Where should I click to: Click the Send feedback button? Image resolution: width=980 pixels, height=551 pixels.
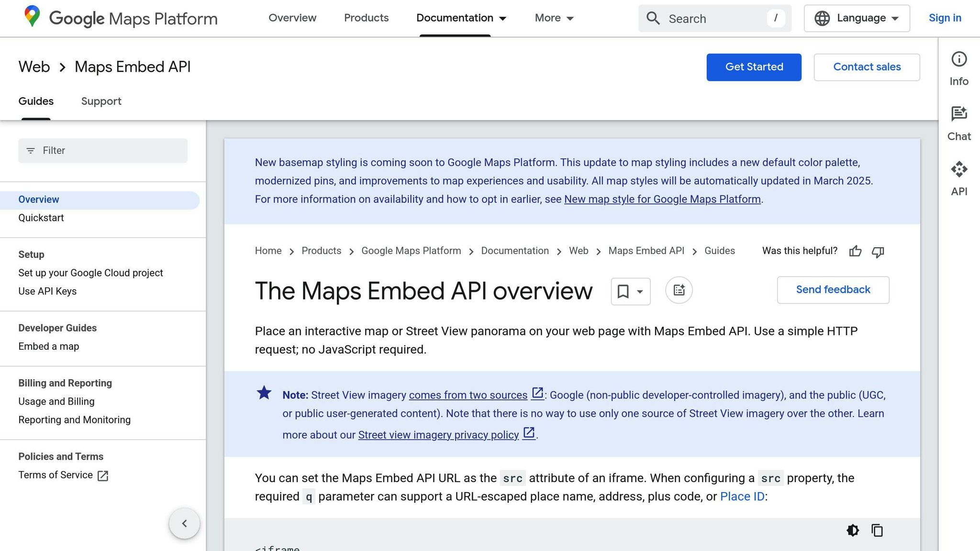tap(833, 290)
